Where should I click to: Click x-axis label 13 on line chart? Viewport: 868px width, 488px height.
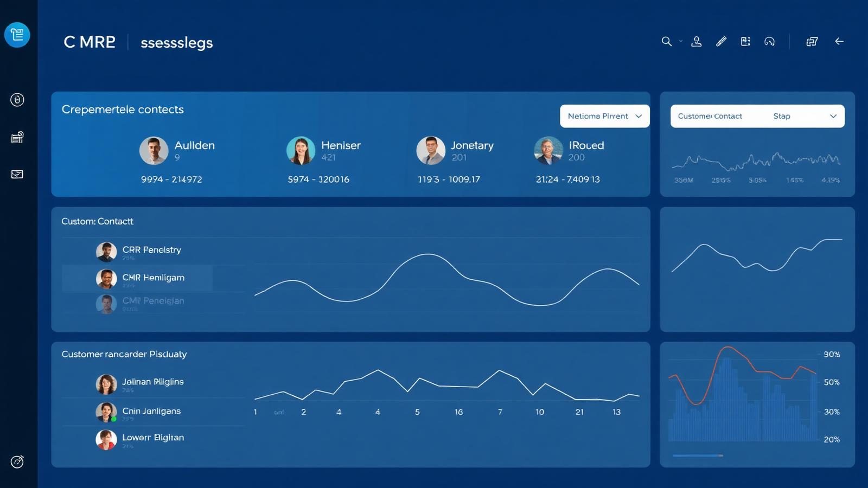[616, 412]
